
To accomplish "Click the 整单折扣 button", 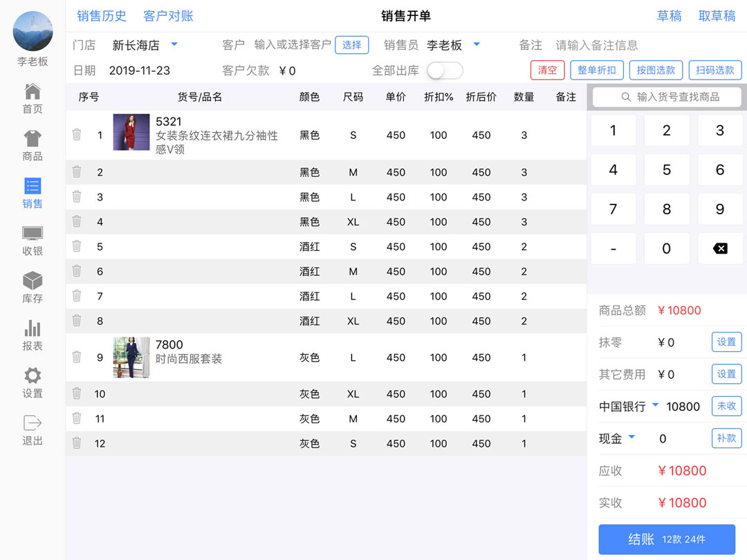I will click(x=596, y=71).
